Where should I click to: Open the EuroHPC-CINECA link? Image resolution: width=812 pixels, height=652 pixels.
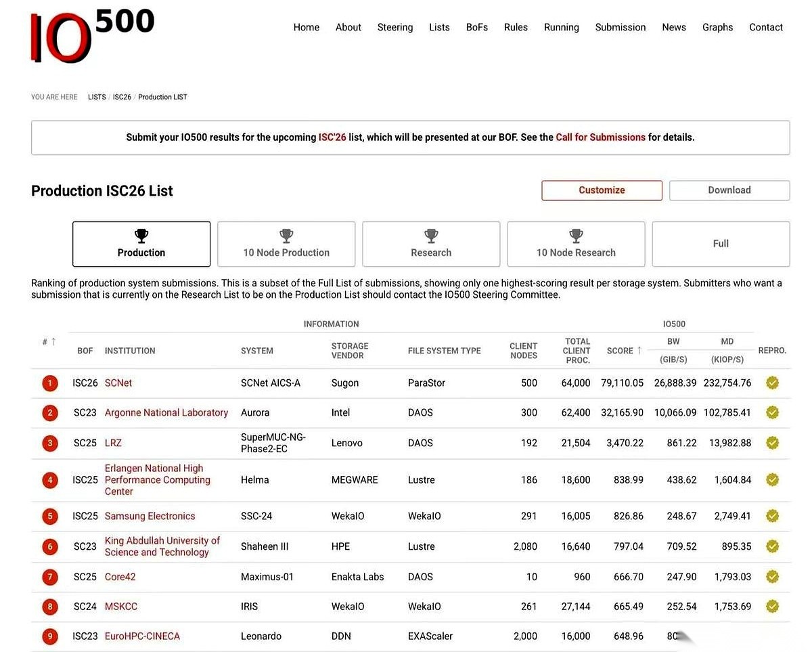click(142, 636)
